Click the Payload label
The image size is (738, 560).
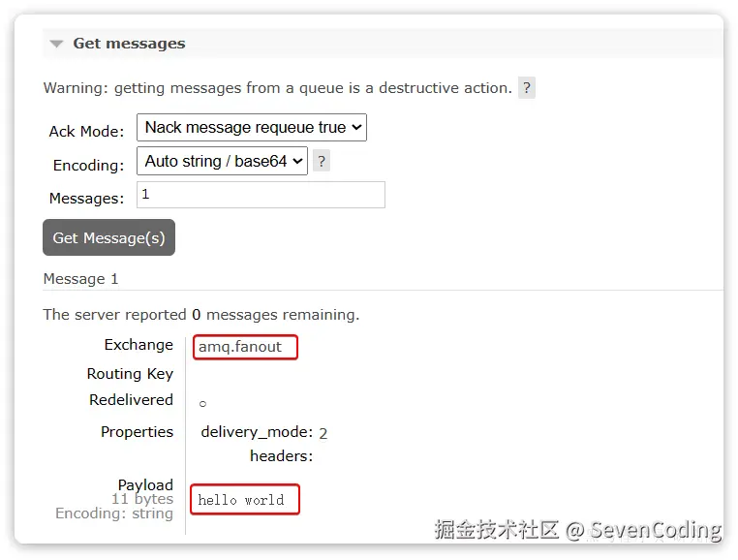145,484
